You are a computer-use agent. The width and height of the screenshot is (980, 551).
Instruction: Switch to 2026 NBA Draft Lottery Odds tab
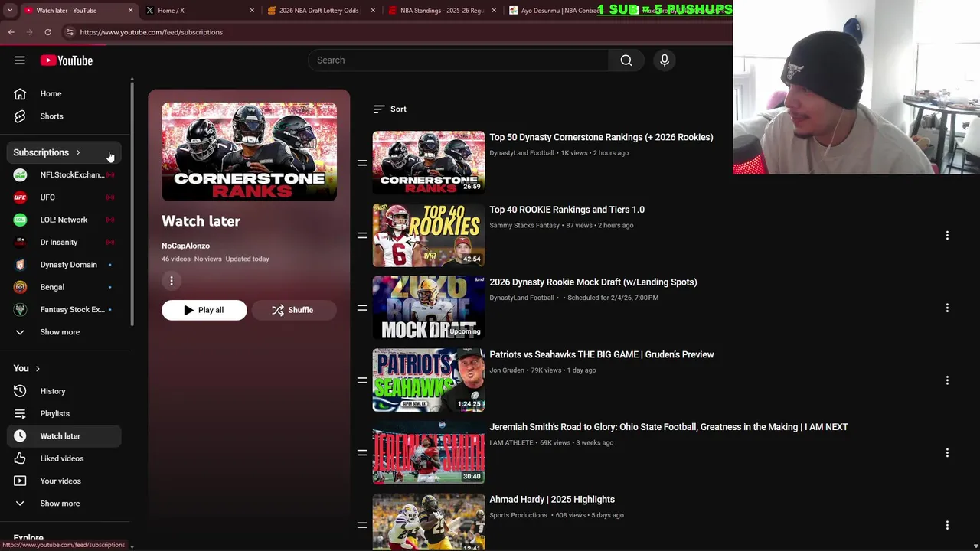click(320, 11)
